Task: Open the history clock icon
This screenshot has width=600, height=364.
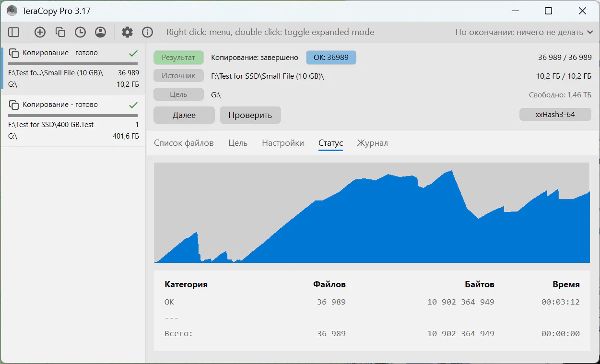Action: click(x=80, y=32)
